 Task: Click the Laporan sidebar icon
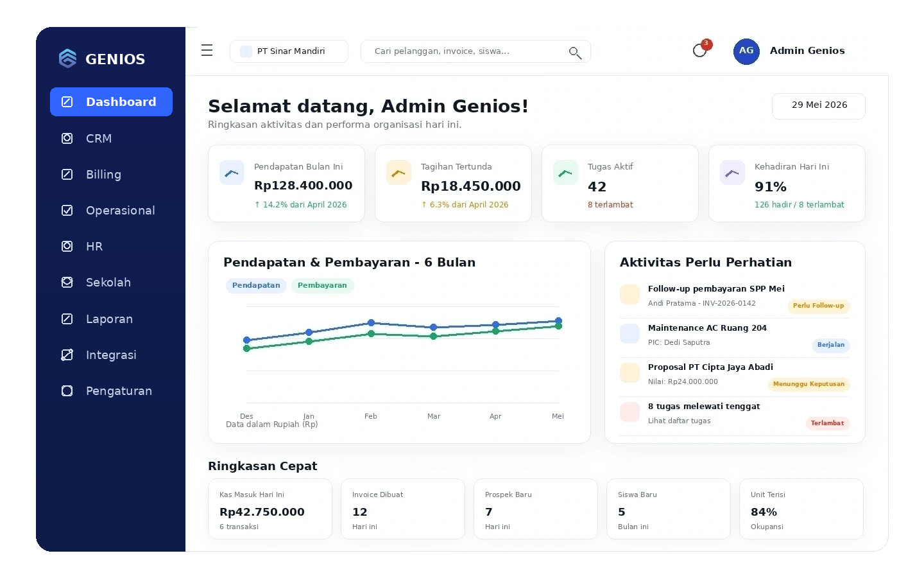pos(67,319)
